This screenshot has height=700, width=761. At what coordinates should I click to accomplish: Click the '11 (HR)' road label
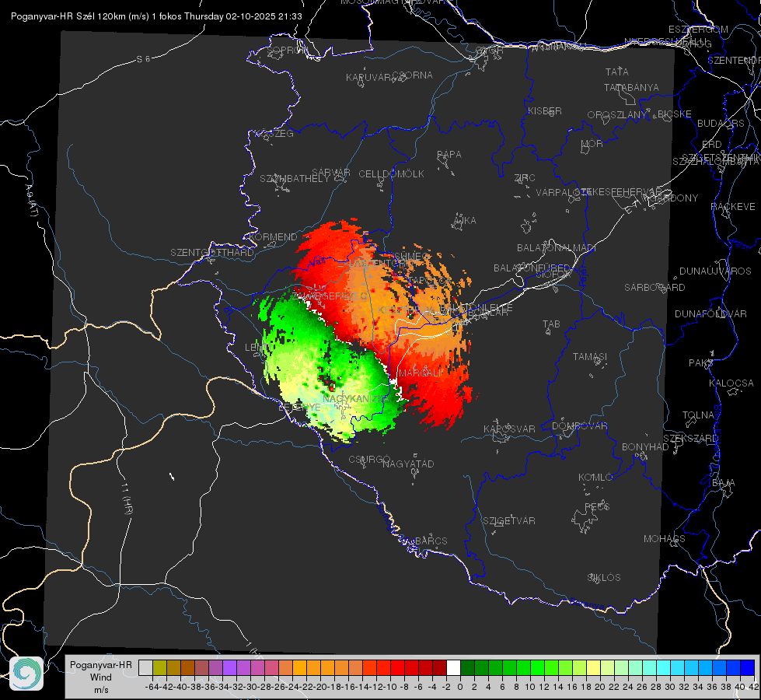[126, 499]
